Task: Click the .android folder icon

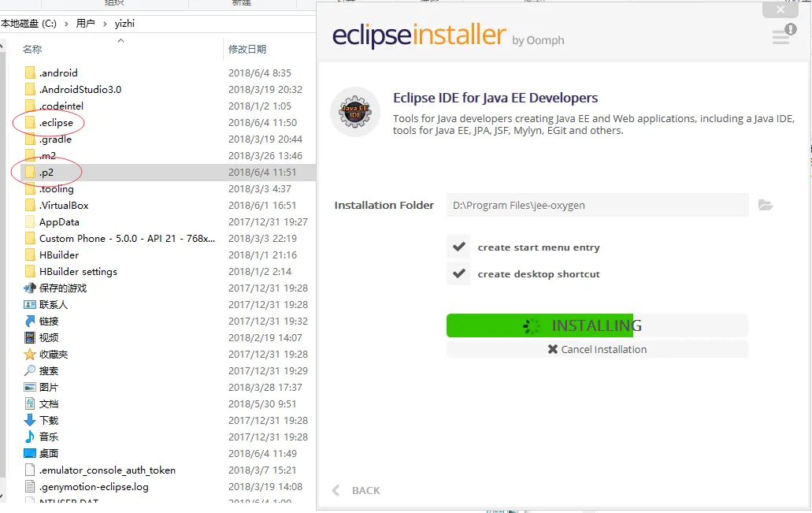Action: [x=30, y=73]
